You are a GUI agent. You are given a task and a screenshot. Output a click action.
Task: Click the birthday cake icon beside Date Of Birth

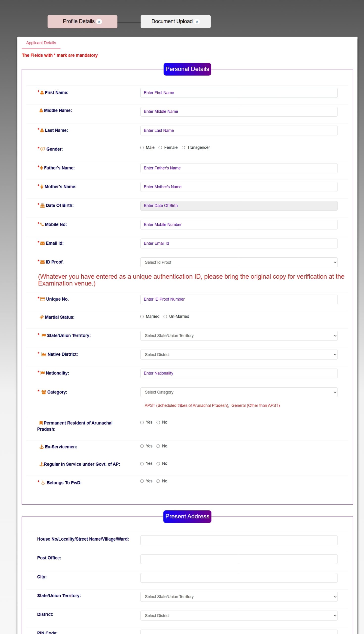tap(43, 205)
